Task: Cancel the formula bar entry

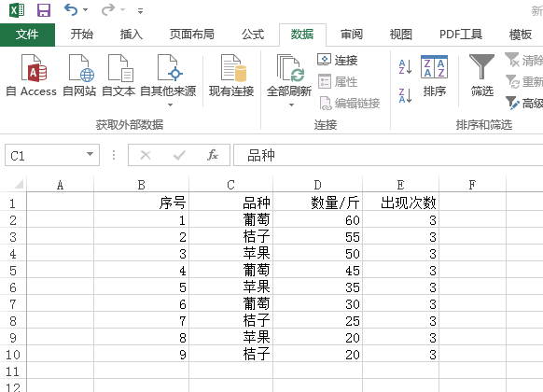Action: (x=146, y=155)
